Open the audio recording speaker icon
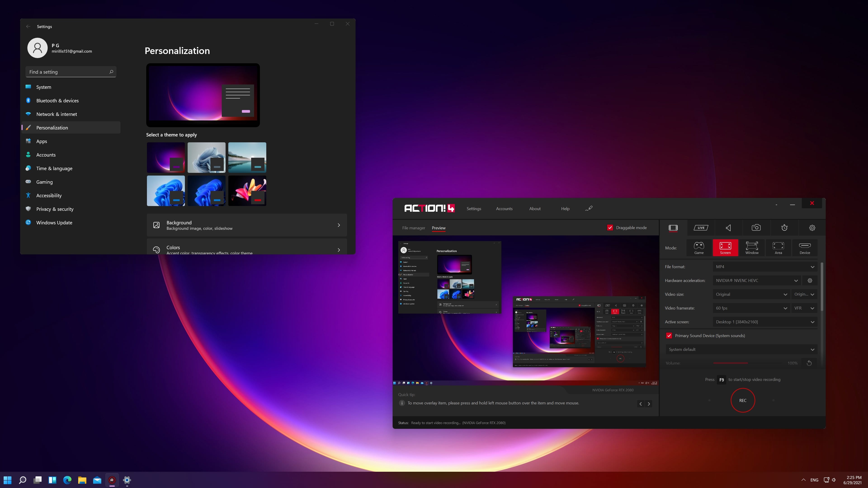The width and height of the screenshot is (868, 488). click(x=729, y=228)
